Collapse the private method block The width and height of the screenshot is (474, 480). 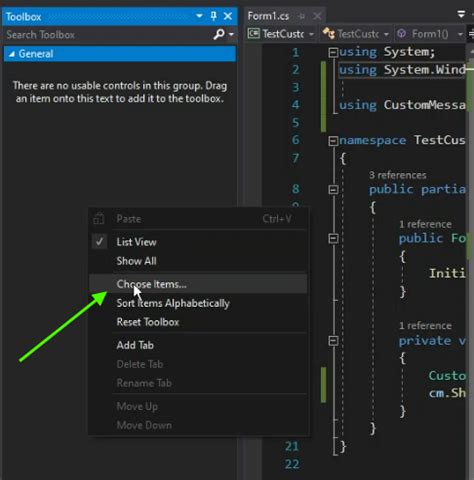point(333,341)
